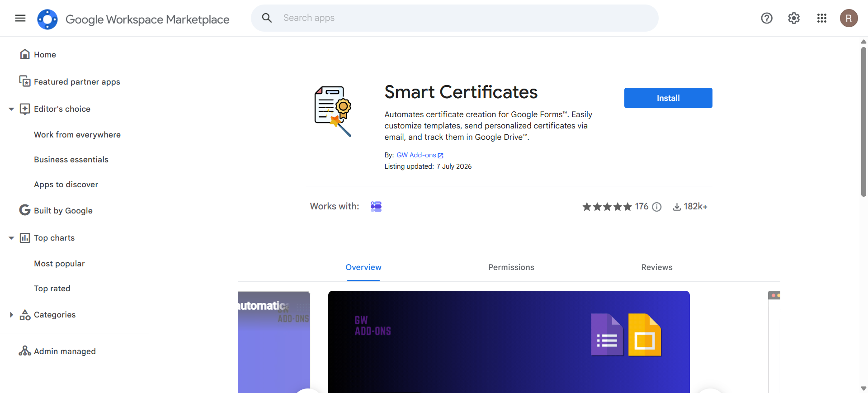Image resolution: width=868 pixels, height=393 pixels.
Task: Open Built by Google
Action: tap(63, 211)
